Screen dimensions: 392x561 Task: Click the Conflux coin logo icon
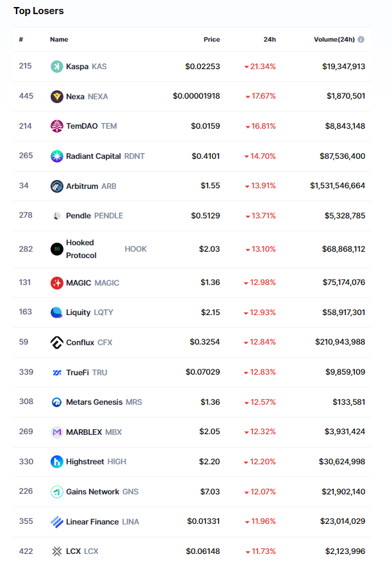point(57,343)
